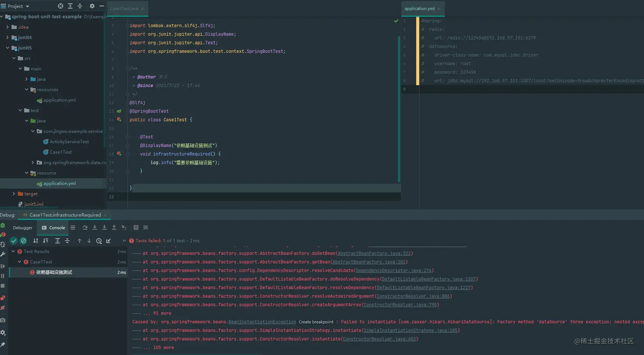The height and width of the screenshot is (355, 644).
Task: Expand all test results
Action: click(58, 241)
